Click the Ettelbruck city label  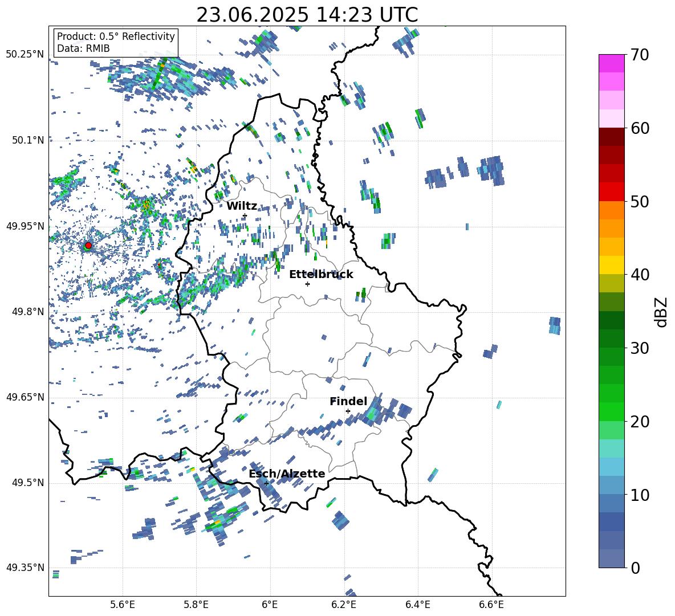321,275
